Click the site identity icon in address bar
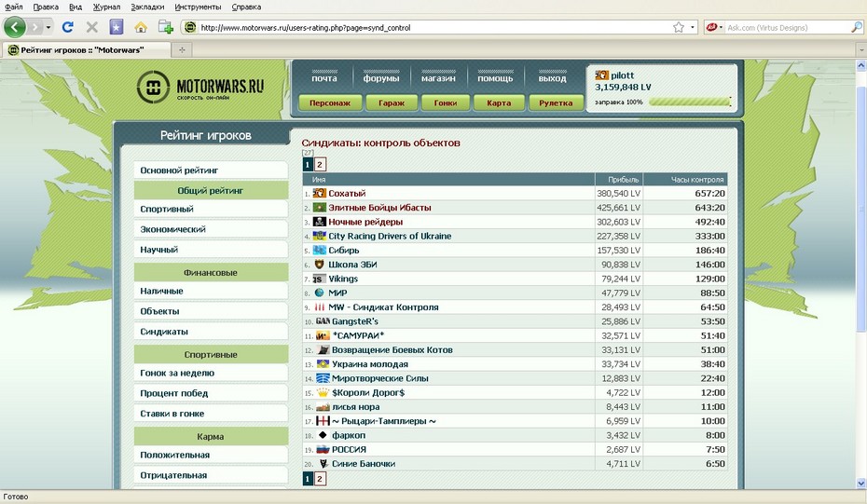The height and width of the screenshot is (504, 867). pyautogui.click(x=190, y=27)
